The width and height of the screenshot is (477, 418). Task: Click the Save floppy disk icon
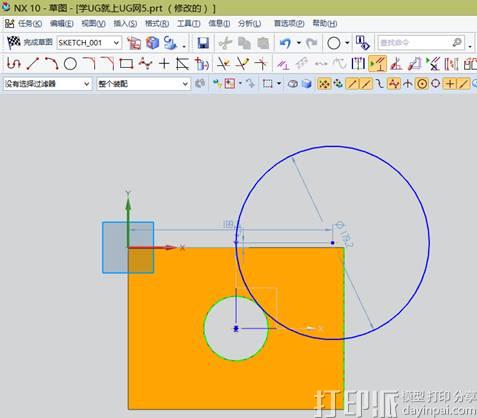pyautogui.click(x=203, y=43)
